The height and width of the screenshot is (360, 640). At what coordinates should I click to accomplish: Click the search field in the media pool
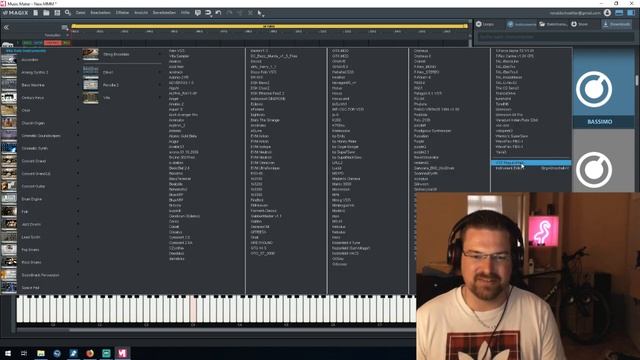tap(555, 37)
